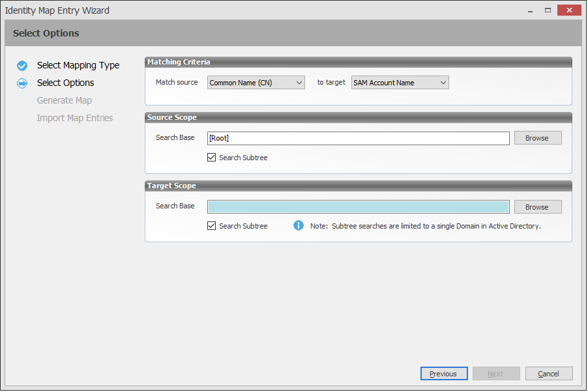Image resolution: width=588 pixels, height=392 pixels.
Task: Minimize the Identity Map Entry Wizard window
Action: point(528,10)
